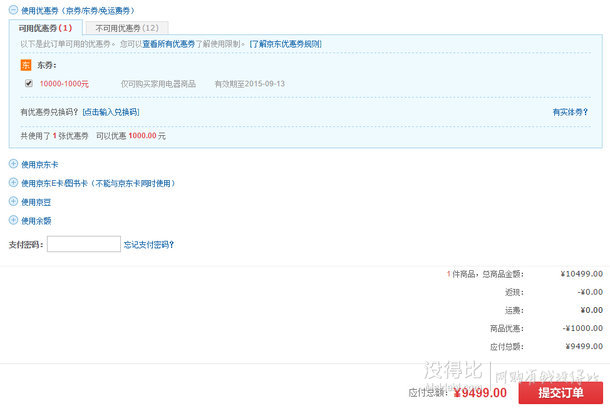The image size is (610, 411).
Task: Expand 使用京东E卡/图书卡 section
Action: 13,183
